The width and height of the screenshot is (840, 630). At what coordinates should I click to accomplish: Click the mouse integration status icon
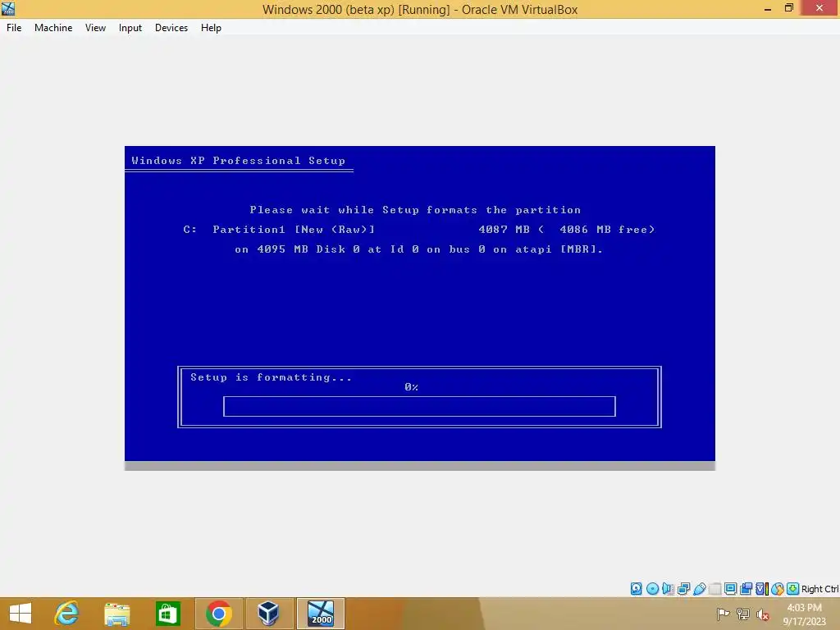tap(778, 589)
